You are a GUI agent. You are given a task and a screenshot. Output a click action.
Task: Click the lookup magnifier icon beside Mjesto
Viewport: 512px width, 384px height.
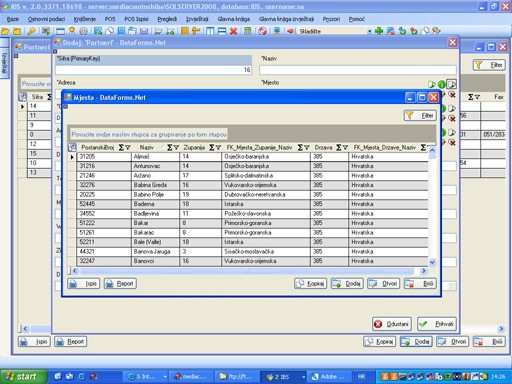point(452,84)
